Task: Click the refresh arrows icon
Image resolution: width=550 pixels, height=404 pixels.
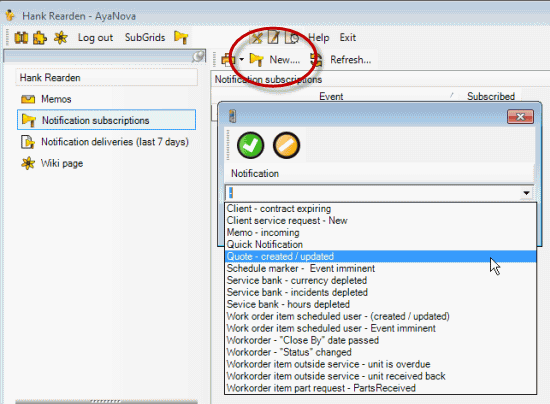Action: 316,60
